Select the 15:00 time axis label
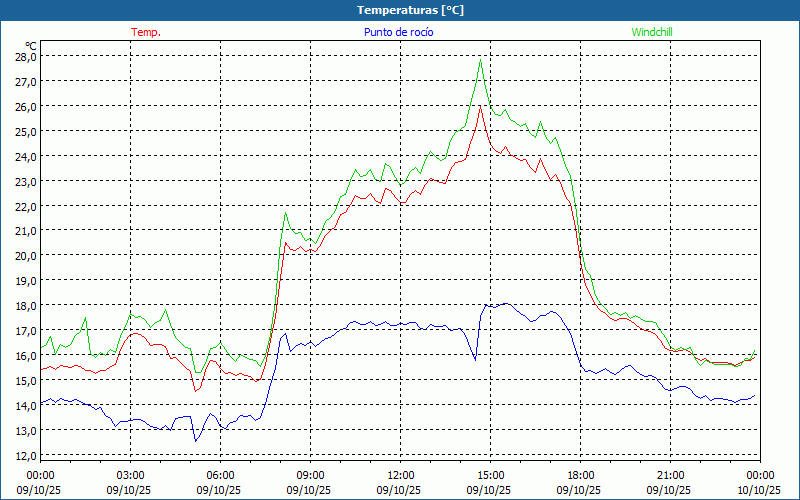The height and width of the screenshot is (500, 800). (490, 475)
